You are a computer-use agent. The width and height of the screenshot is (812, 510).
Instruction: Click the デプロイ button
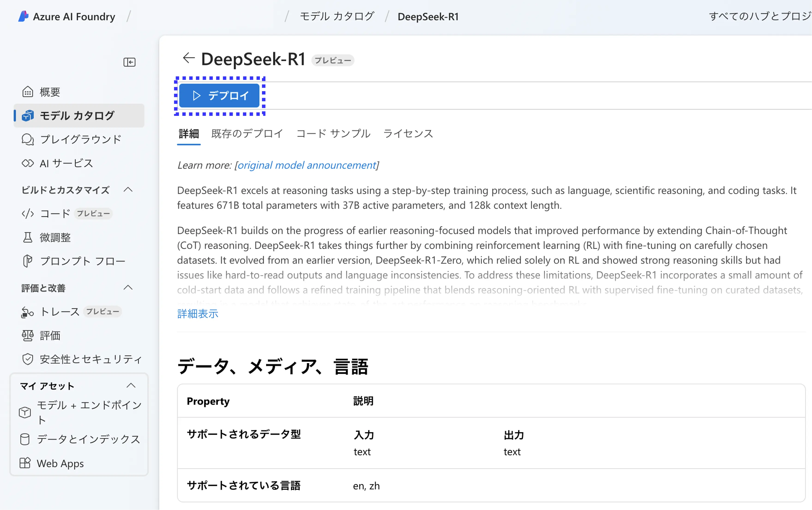click(x=219, y=96)
